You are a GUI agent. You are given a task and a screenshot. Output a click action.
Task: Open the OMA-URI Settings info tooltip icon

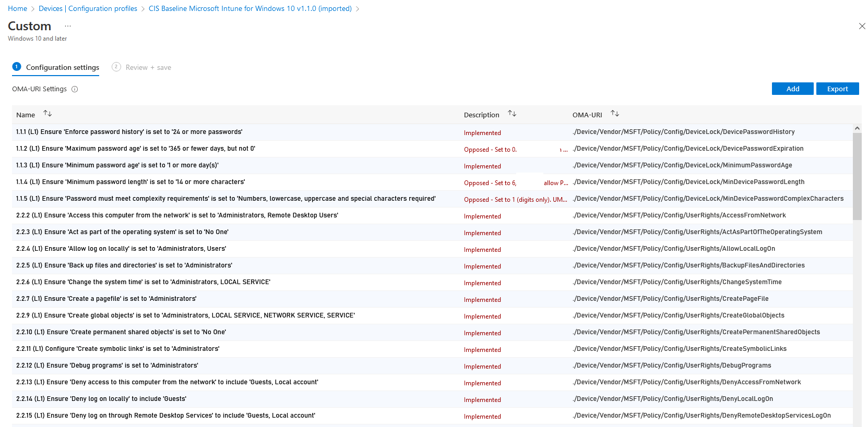click(x=75, y=89)
